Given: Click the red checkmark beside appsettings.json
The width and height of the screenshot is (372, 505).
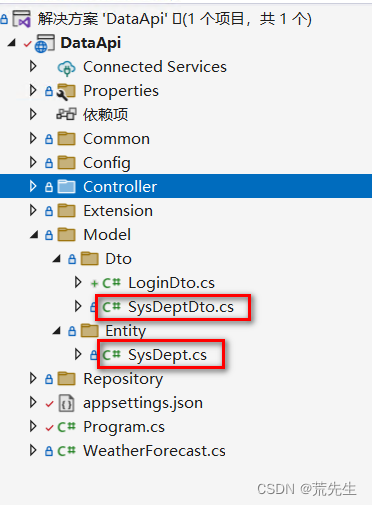Looking at the screenshot, I should coord(49,404).
